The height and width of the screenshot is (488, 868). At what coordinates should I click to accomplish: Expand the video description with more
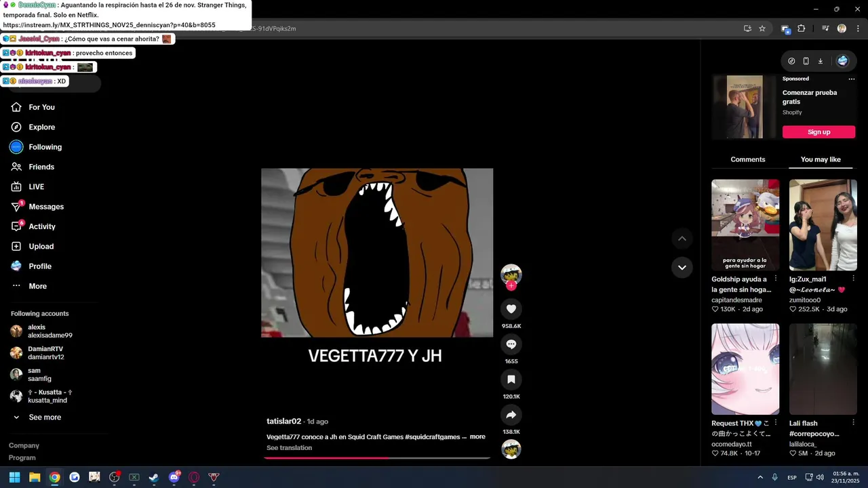click(x=477, y=436)
